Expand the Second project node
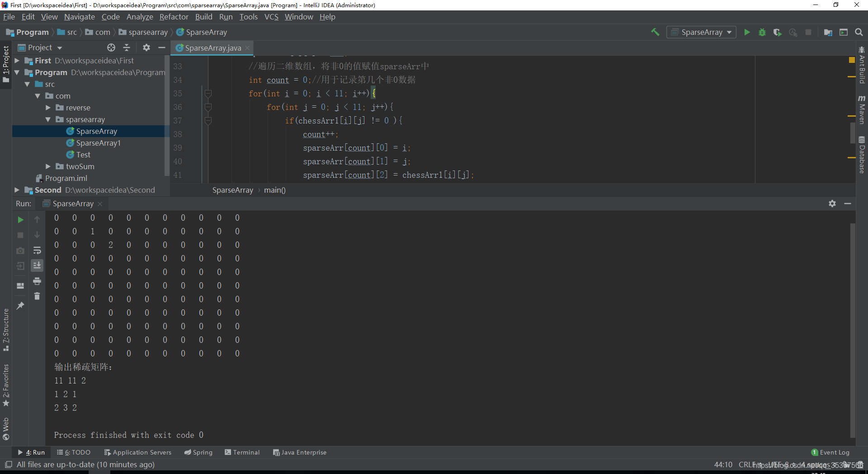 click(x=17, y=190)
